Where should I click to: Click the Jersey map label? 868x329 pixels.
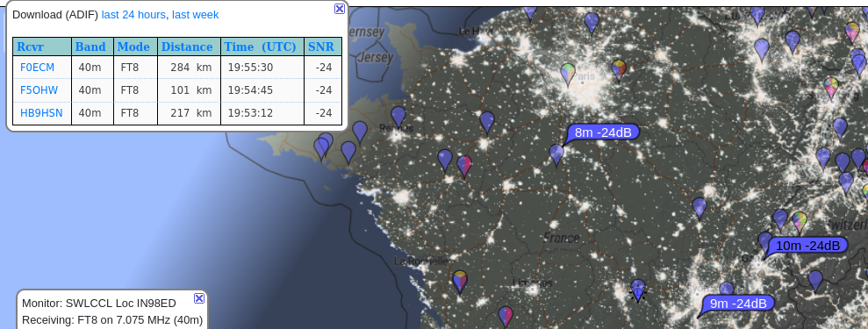point(376,57)
